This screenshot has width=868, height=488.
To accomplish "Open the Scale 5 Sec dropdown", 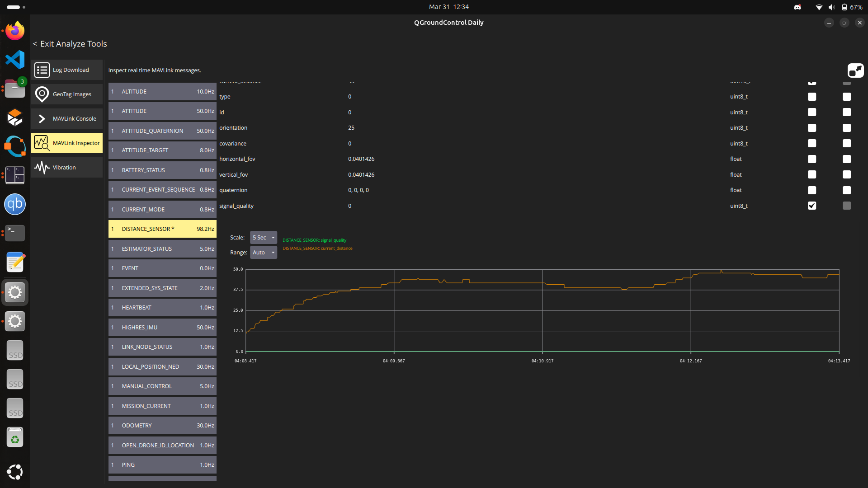I will click(x=264, y=238).
